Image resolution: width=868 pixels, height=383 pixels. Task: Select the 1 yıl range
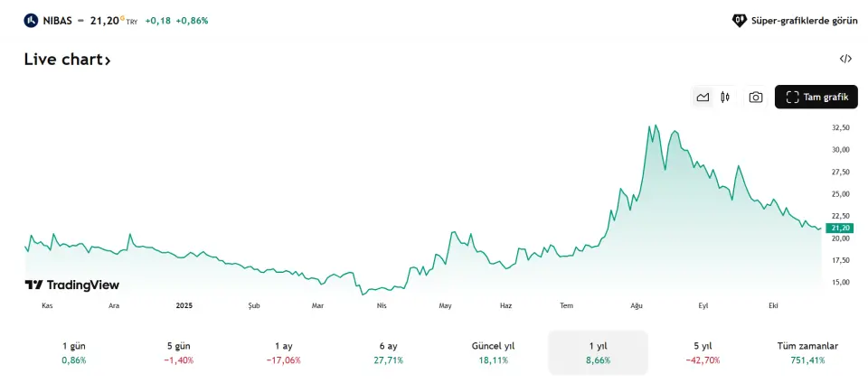598,352
